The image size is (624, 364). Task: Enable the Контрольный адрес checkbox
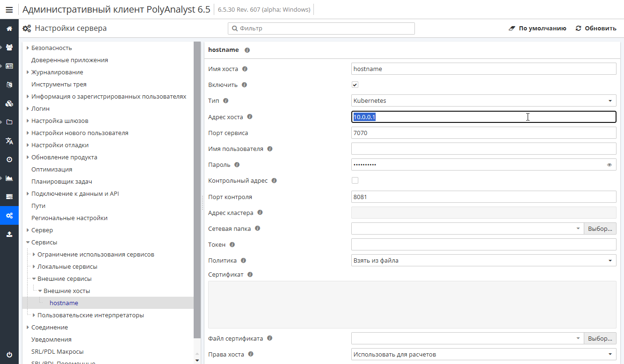355,180
